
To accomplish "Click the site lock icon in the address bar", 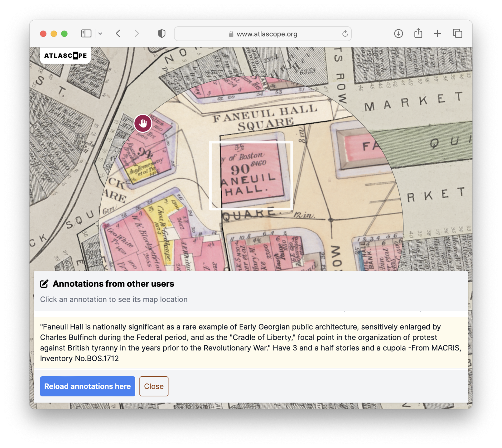I will [x=231, y=34].
